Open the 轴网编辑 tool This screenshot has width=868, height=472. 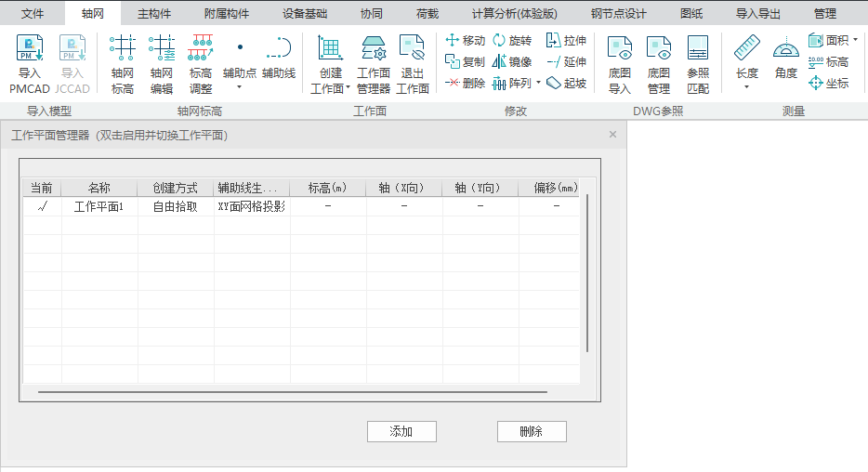point(162,63)
